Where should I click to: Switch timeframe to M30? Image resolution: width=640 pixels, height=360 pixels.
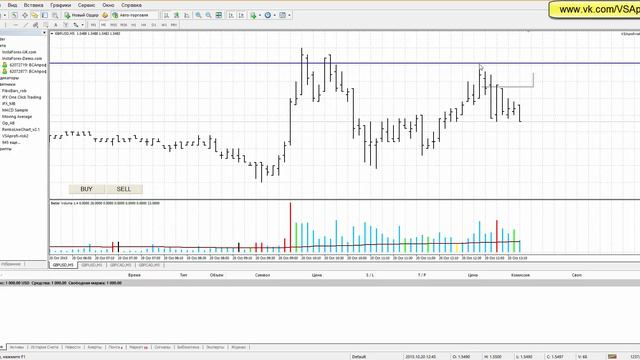click(124, 25)
